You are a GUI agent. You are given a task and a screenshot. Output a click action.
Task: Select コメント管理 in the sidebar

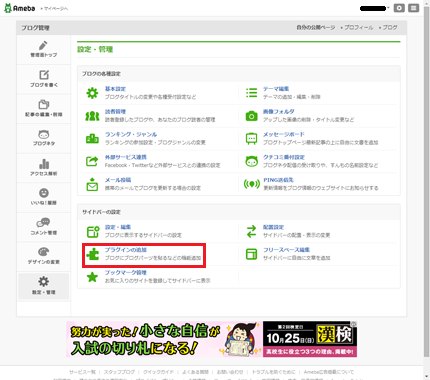pos(44,227)
